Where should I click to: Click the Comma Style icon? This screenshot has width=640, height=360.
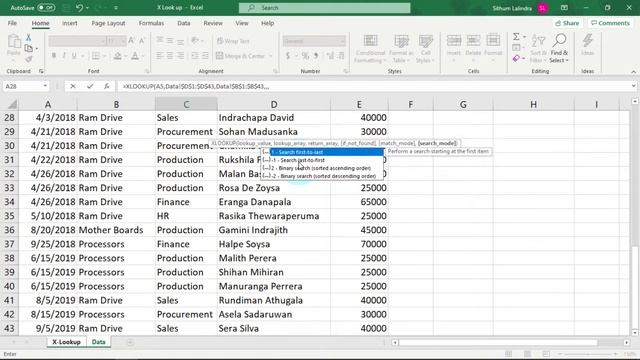coord(316,56)
